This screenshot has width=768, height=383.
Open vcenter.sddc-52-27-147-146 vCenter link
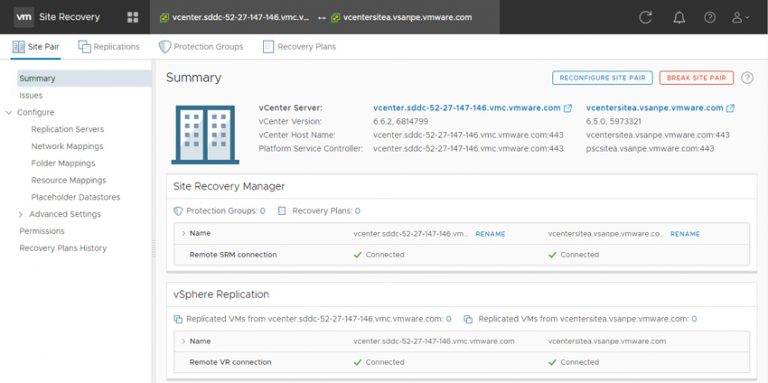tap(467, 108)
